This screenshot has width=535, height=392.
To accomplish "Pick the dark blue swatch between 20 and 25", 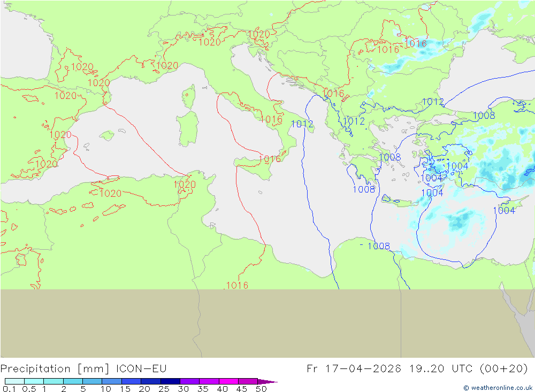I will pyautogui.click(x=150, y=381).
